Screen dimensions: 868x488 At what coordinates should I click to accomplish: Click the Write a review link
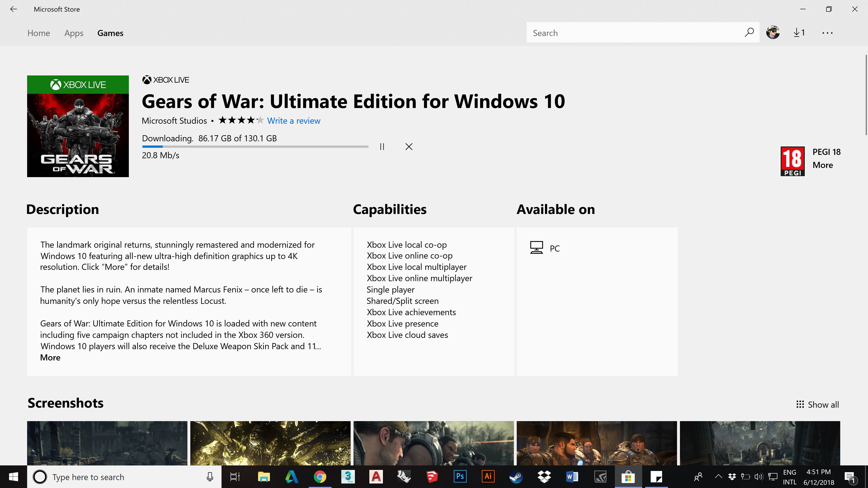coord(293,121)
